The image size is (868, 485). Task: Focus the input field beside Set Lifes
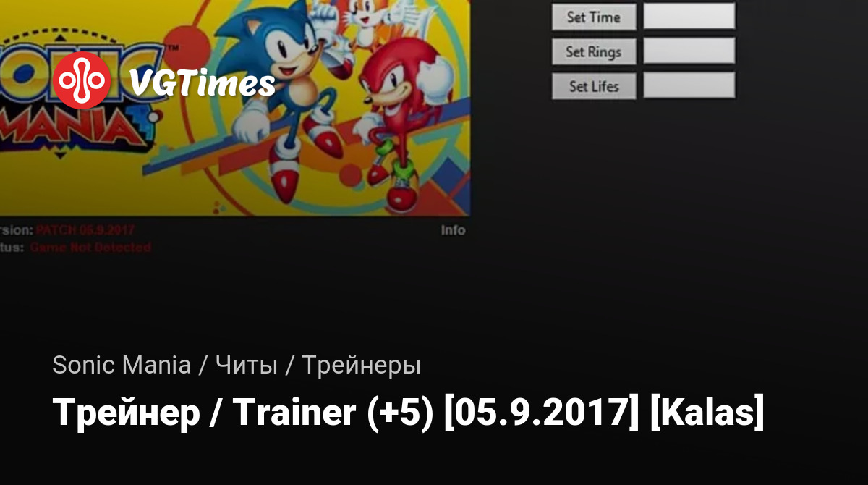tap(689, 85)
